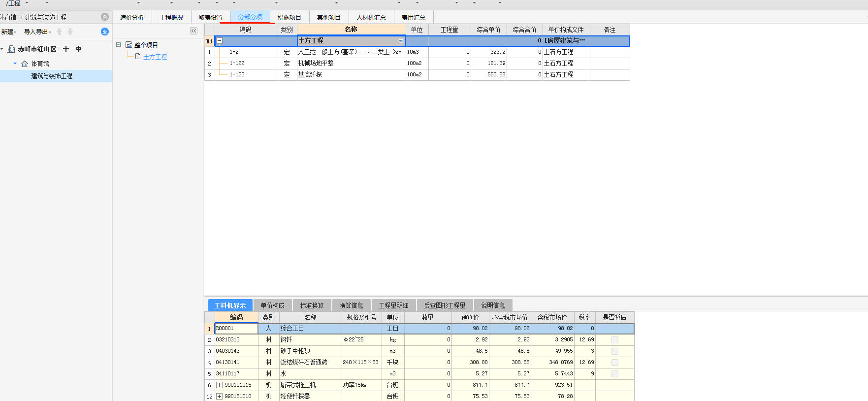Switch to the 单价构成 bottom tab
This screenshot has height=401, width=868.
pyautogui.click(x=273, y=305)
